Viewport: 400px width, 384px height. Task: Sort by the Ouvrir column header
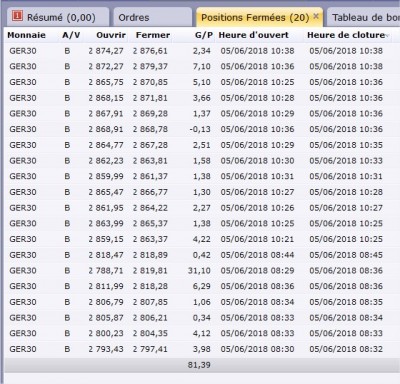tap(111, 35)
